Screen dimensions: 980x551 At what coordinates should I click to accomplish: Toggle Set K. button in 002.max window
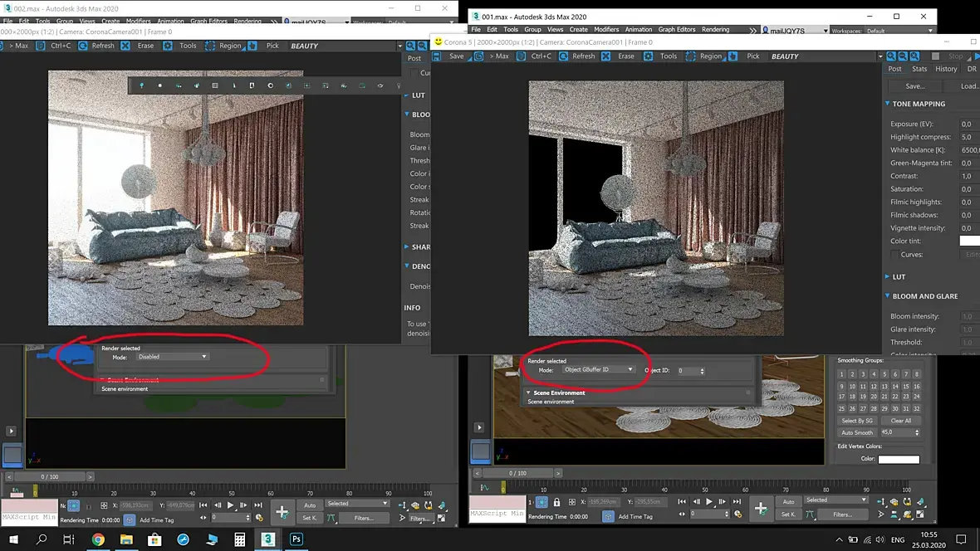[310, 518]
